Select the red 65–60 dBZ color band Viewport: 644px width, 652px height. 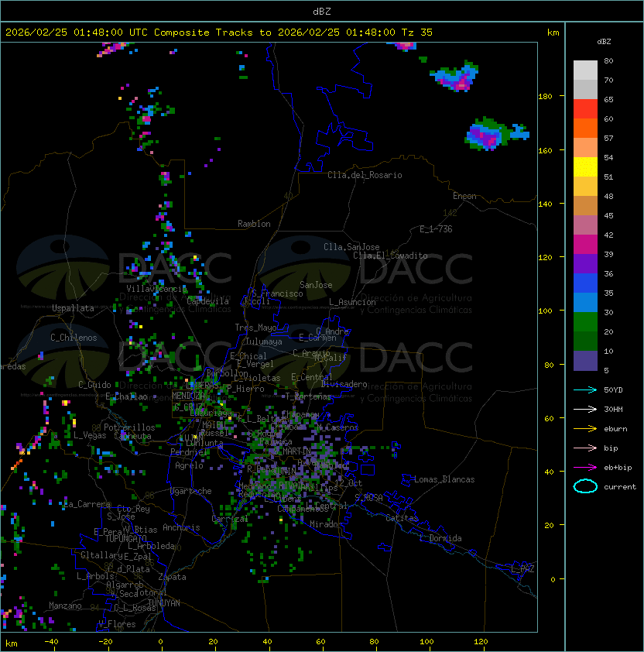pyautogui.click(x=585, y=109)
